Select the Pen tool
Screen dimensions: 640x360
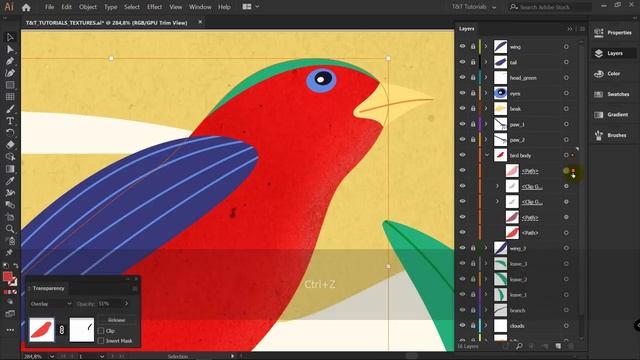click(10, 61)
